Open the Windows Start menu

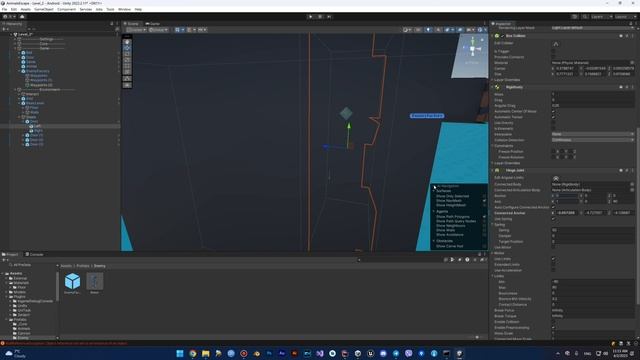(180, 353)
